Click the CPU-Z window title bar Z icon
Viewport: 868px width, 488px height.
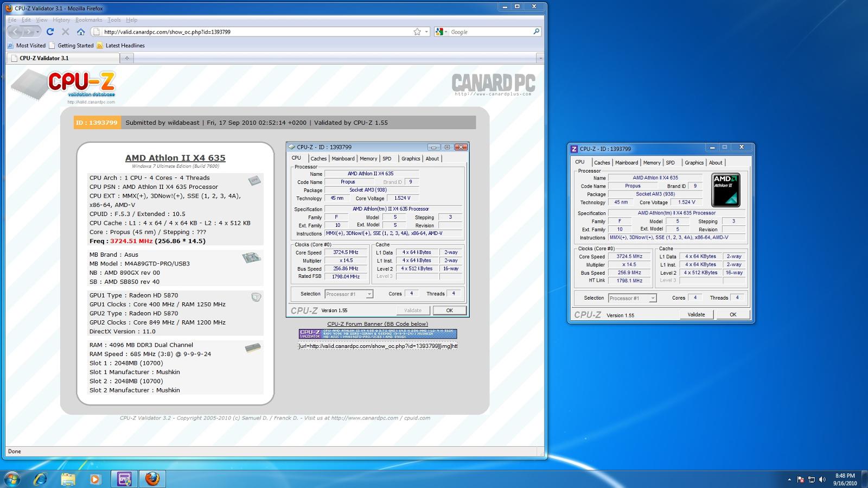pos(574,149)
